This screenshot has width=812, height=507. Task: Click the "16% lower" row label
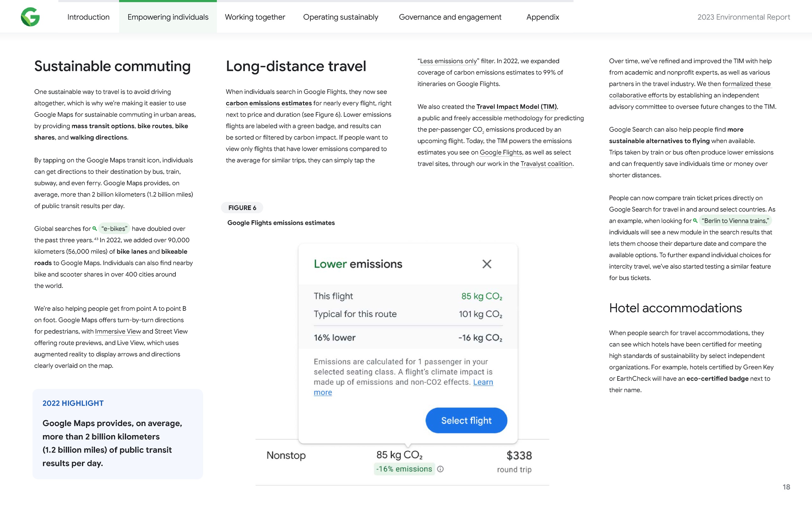click(x=334, y=337)
